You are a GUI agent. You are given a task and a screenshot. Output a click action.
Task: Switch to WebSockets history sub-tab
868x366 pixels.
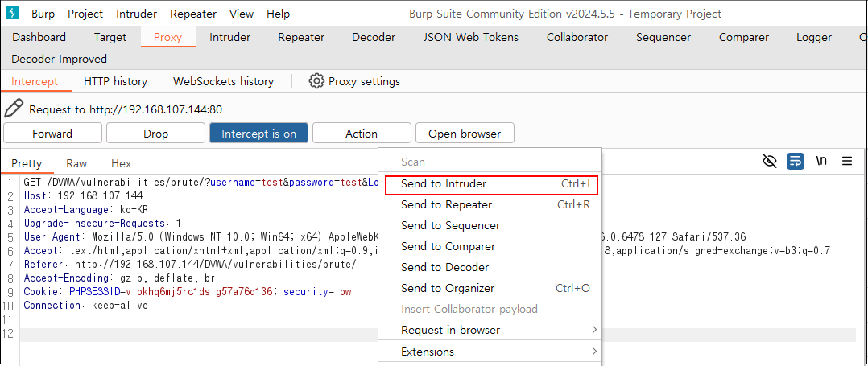point(224,81)
